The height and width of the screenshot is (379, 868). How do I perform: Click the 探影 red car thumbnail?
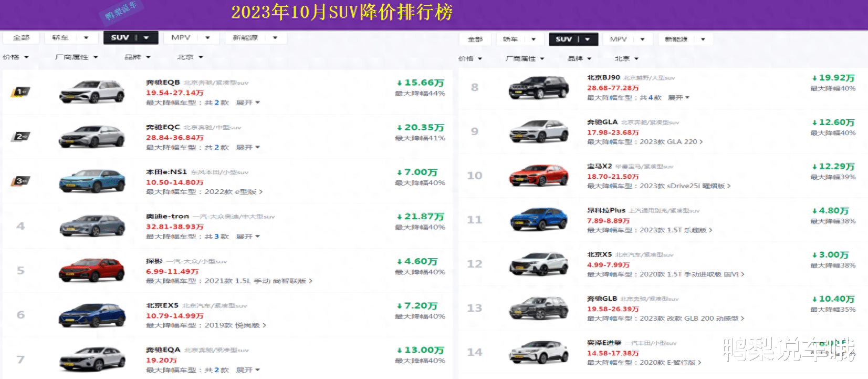92,270
